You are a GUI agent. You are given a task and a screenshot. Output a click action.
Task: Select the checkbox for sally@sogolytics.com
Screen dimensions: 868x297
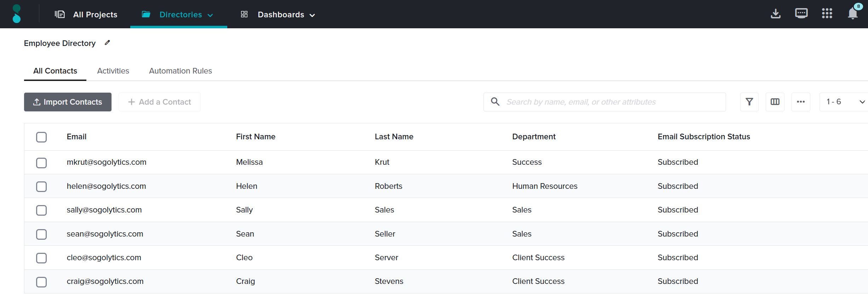(x=41, y=210)
